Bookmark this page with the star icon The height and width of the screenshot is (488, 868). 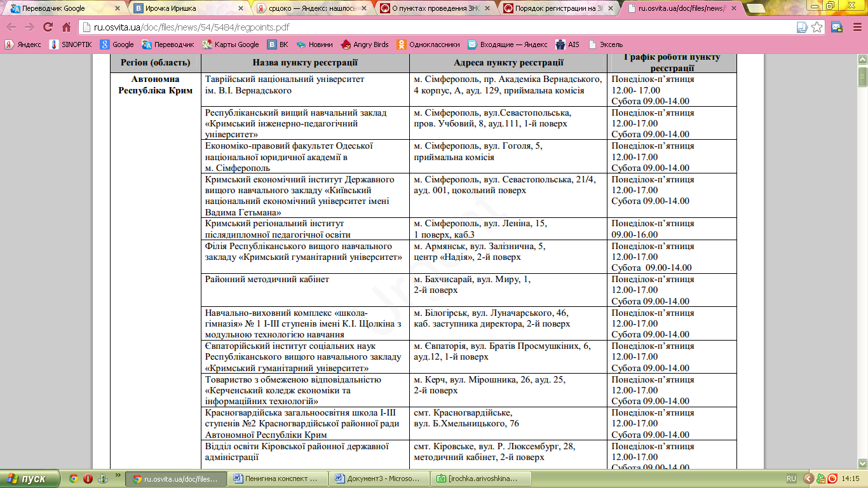pyautogui.click(x=817, y=27)
